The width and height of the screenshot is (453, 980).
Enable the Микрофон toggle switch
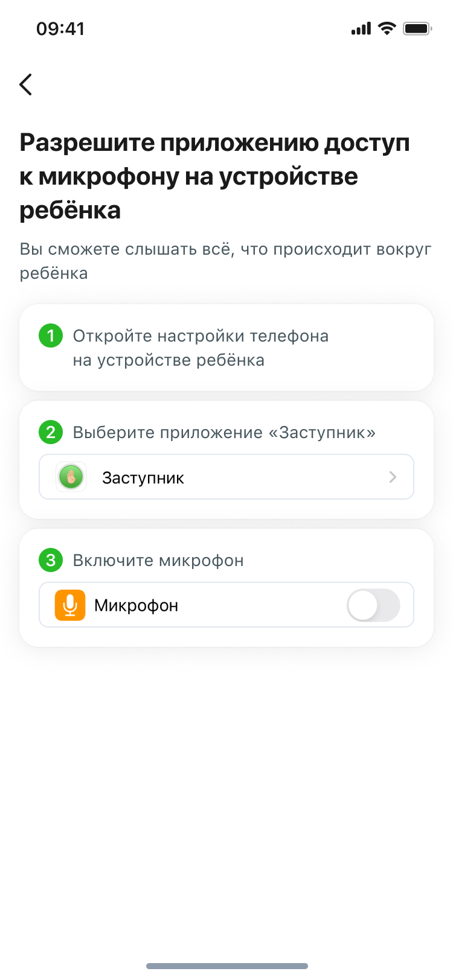click(x=373, y=605)
